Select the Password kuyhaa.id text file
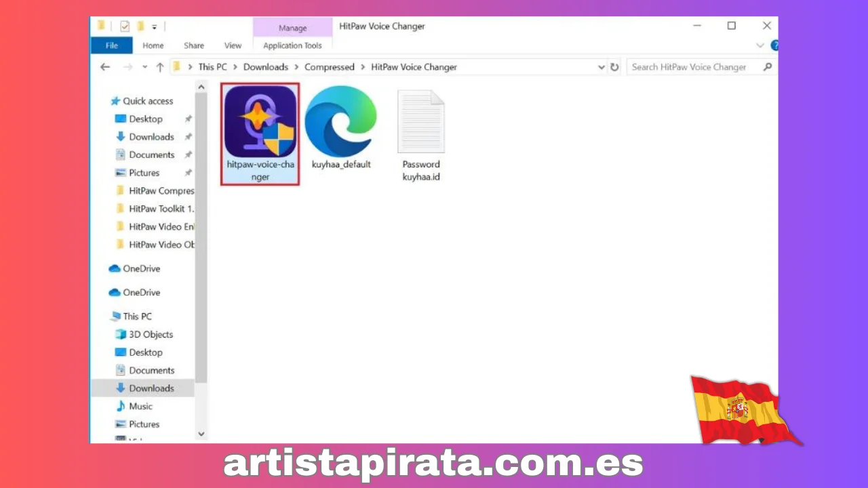 [421, 136]
